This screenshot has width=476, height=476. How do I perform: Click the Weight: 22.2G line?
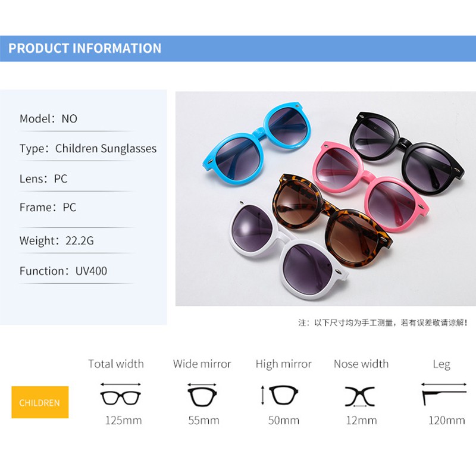tap(57, 240)
